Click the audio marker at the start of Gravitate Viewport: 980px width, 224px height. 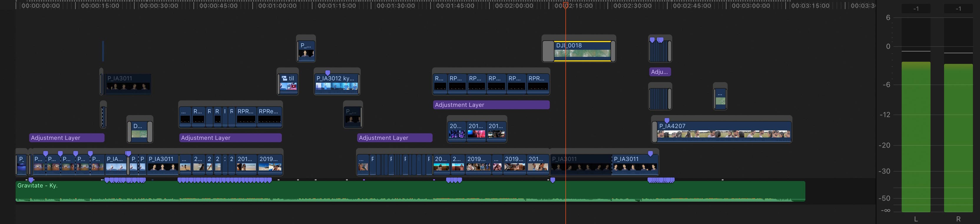pyautogui.click(x=31, y=180)
